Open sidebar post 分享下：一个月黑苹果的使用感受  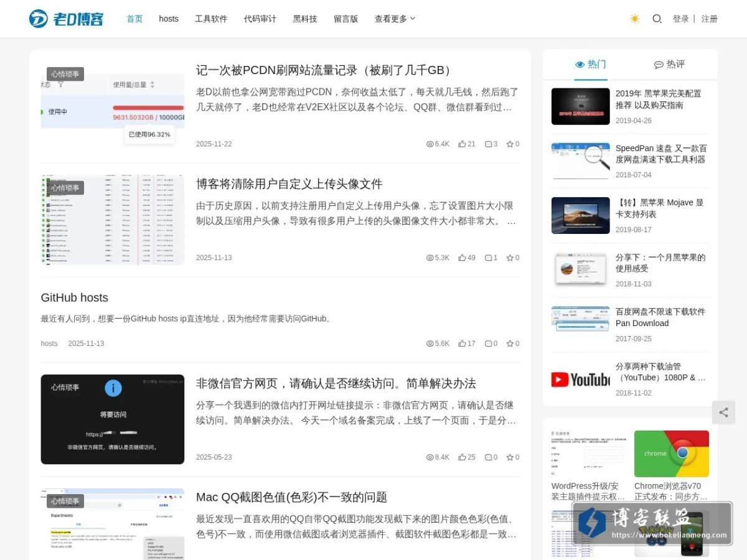coord(660,263)
